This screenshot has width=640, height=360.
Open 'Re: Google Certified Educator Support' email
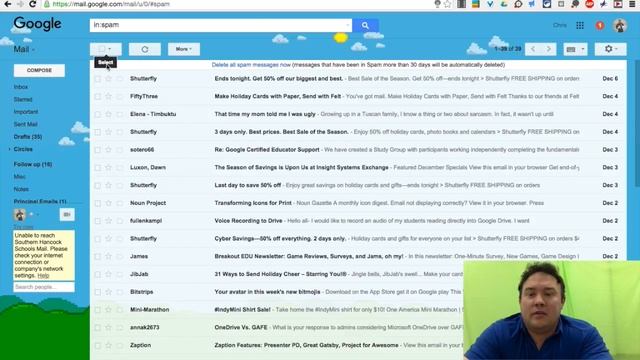(x=267, y=150)
